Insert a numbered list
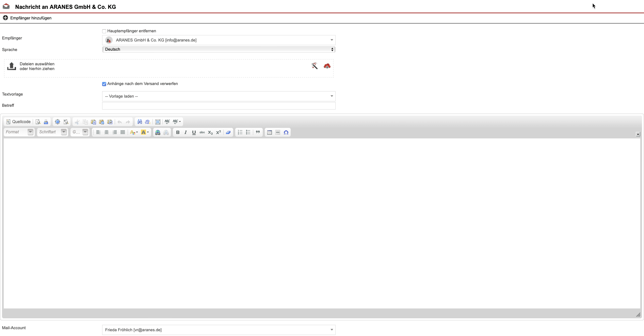644x336 pixels. 240,132
